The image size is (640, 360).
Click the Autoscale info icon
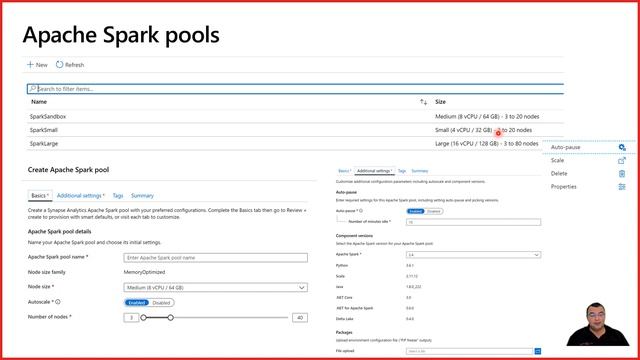tap(58, 302)
